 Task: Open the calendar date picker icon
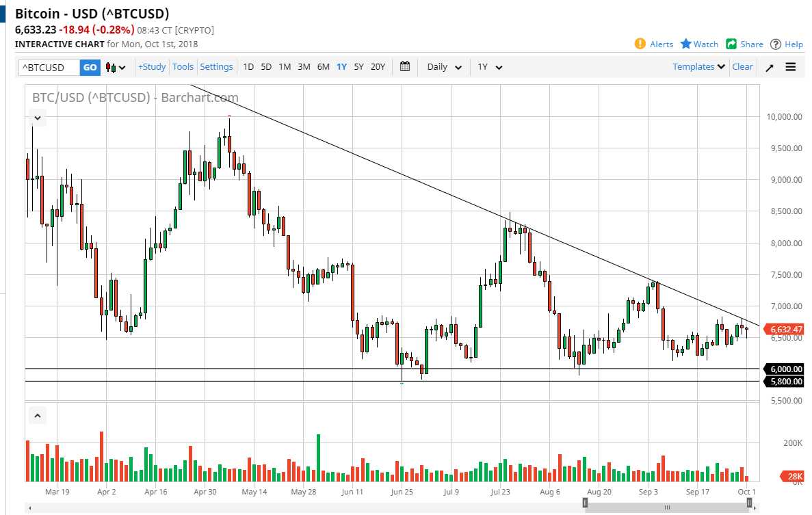pos(404,66)
